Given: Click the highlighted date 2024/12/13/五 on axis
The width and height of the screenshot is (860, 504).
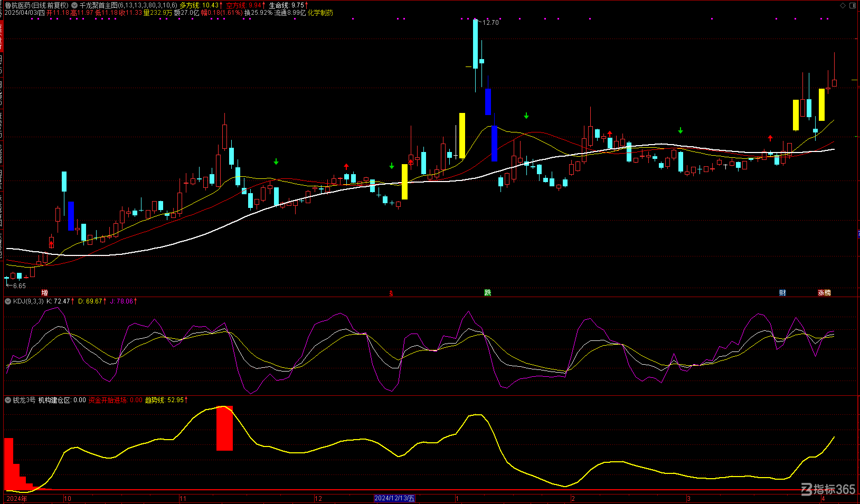Looking at the screenshot, I should pos(395,498).
